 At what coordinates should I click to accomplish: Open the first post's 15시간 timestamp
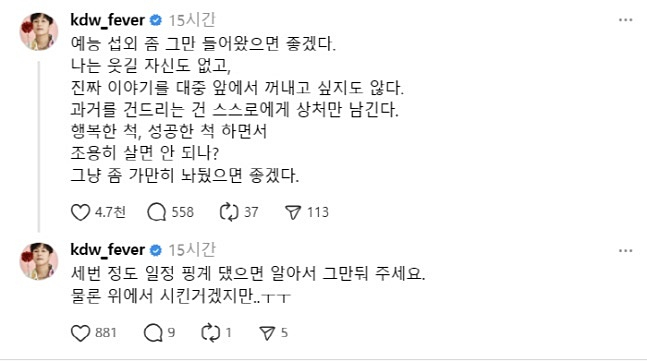[x=192, y=20]
